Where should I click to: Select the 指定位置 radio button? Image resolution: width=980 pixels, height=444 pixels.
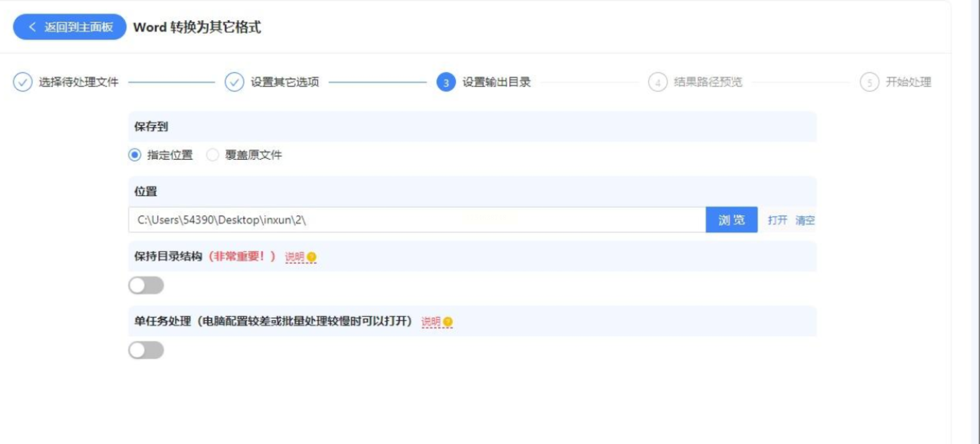coord(135,155)
